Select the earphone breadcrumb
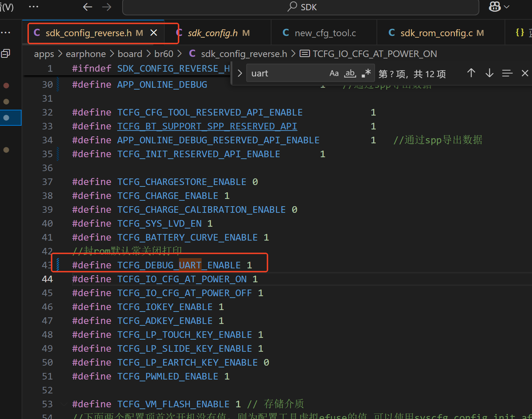Screen dimensions: 532x419 click(86, 54)
